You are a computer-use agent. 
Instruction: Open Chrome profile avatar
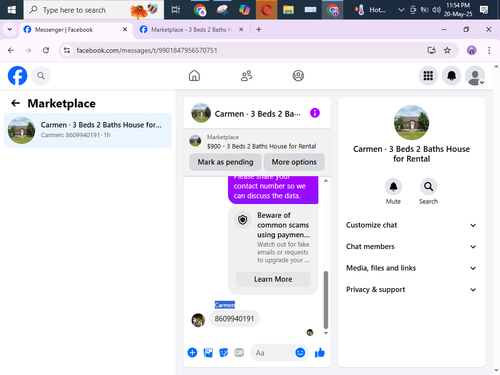(x=471, y=50)
